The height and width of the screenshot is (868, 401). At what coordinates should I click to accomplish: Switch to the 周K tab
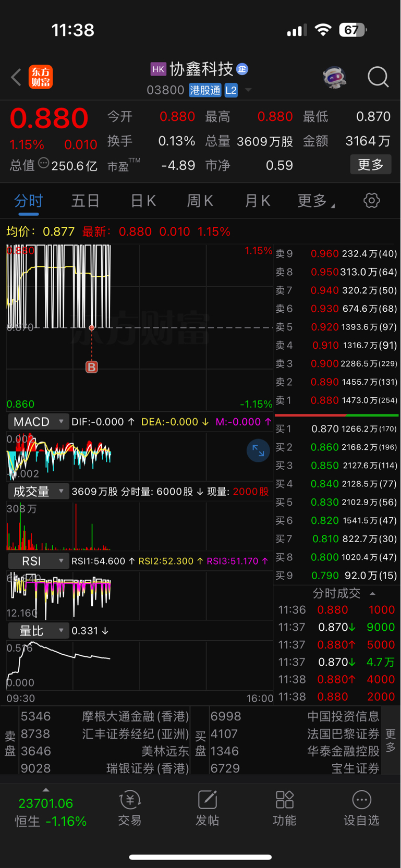click(200, 201)
